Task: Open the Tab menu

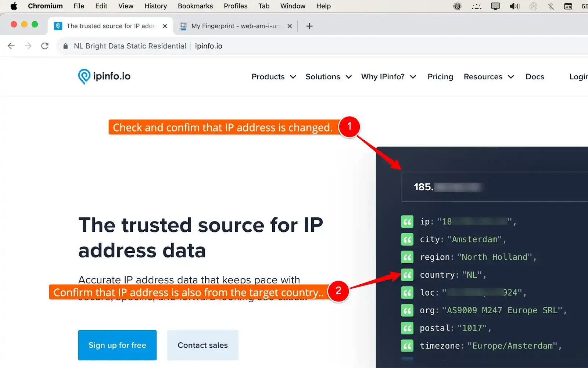Action: (264, 6)
